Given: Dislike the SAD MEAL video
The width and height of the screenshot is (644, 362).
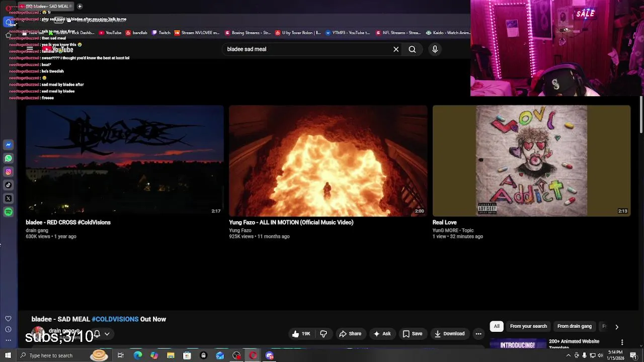Looking at the screenshot, I should (x=324, y=334).
